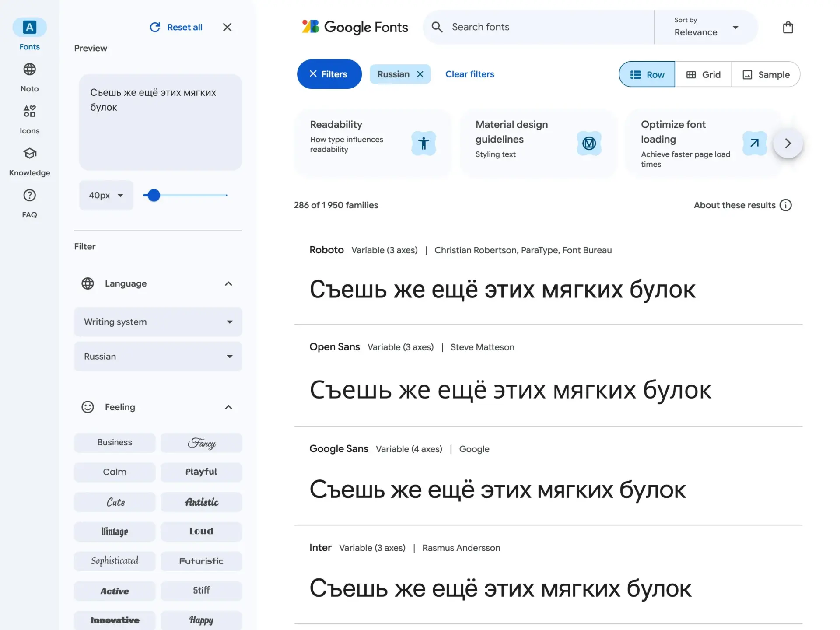Open the Roboto font family

click(x=326, y=250)
